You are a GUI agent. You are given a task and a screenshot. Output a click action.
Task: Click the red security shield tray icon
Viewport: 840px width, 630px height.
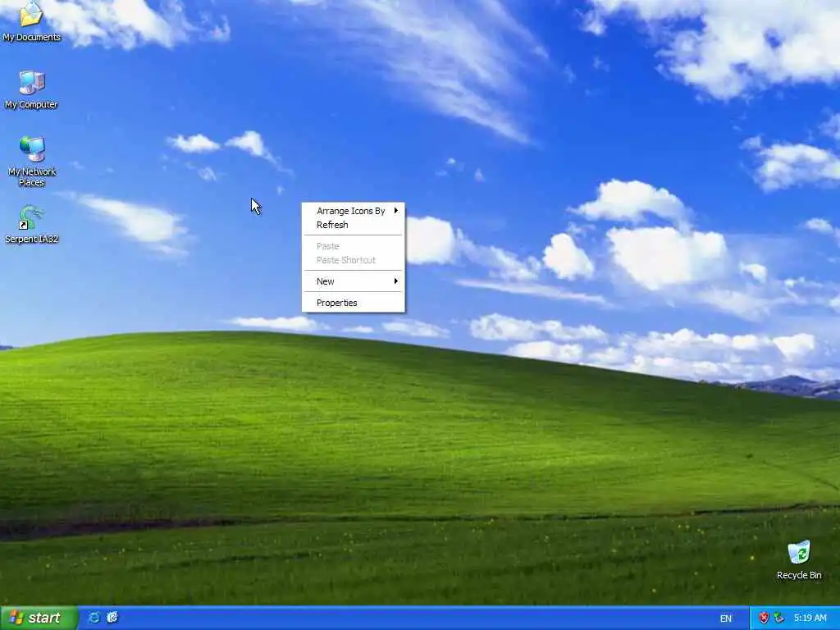click(764, 619)
